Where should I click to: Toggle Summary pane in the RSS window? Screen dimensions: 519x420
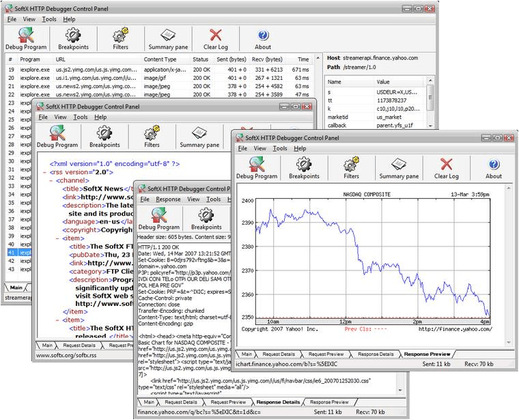[x=199, y=137]
